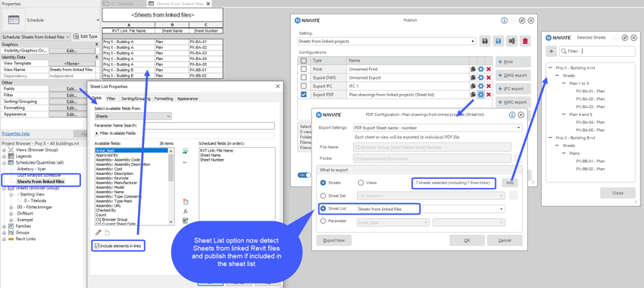Open gear settings for Export DWG row
Image resolution: width=644 pixels, height=288 pixels.
point(480,77)
